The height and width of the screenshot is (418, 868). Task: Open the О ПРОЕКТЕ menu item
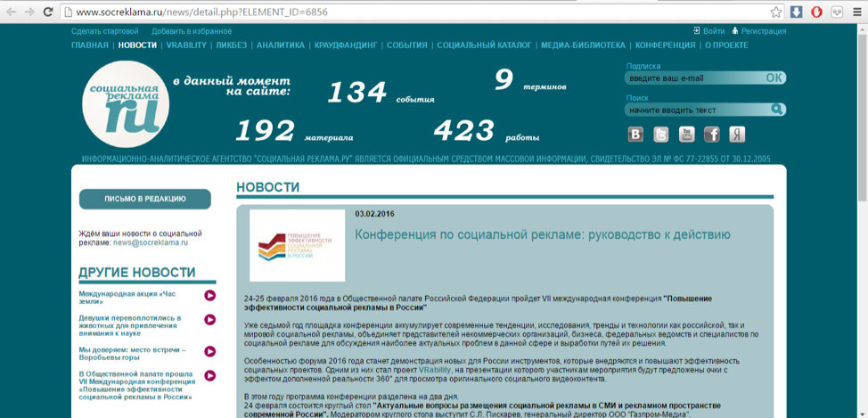pos(726,45)
